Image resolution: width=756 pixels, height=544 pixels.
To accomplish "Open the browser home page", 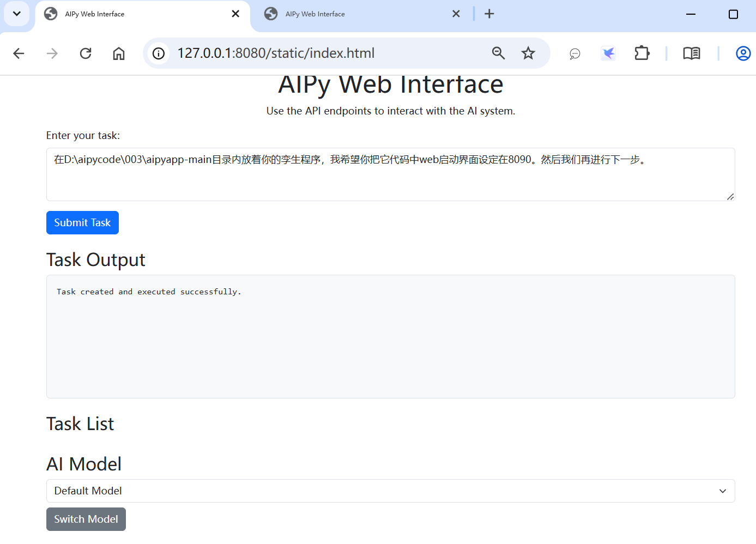I will (119, 53).
